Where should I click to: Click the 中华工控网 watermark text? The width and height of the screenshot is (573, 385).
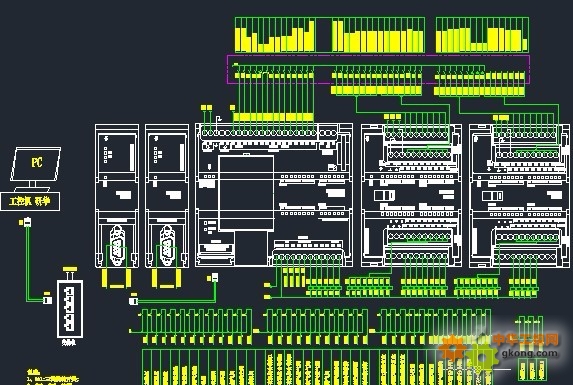525,339
